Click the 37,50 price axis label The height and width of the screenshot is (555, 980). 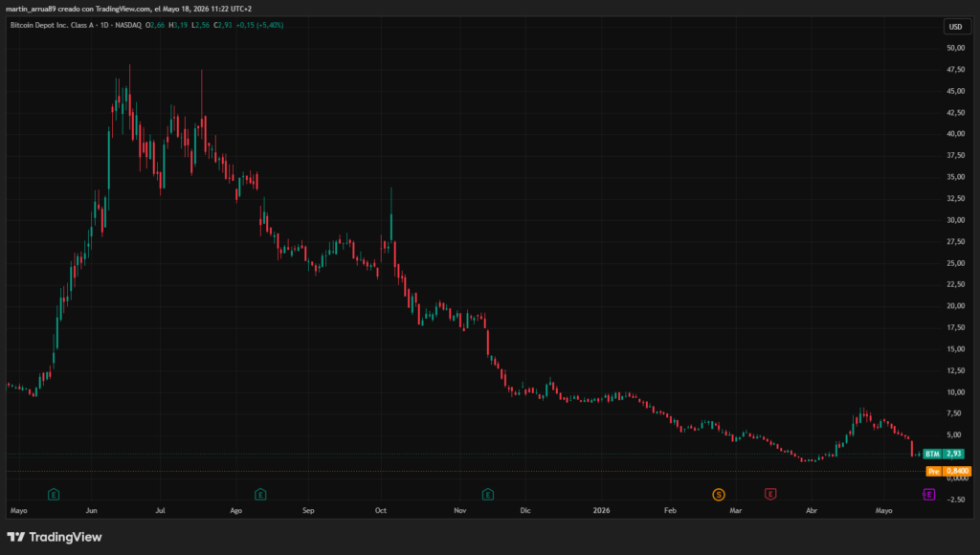pos(956,155)
